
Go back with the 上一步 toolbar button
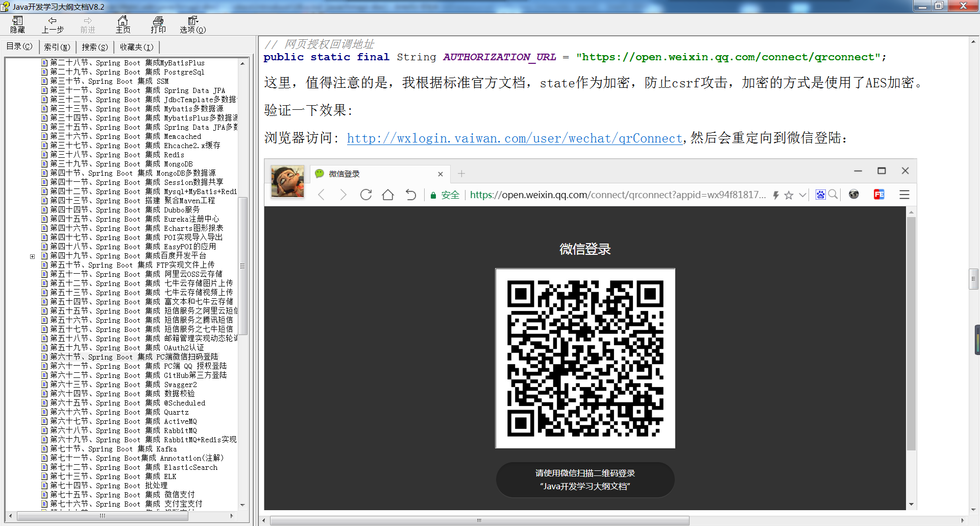pyautogui.click(x=53, y=25)
